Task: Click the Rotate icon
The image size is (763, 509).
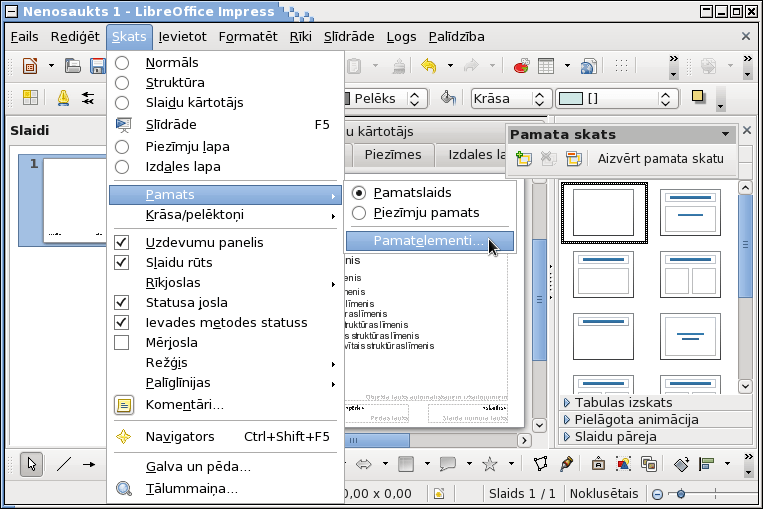Action: pos(681,464)
